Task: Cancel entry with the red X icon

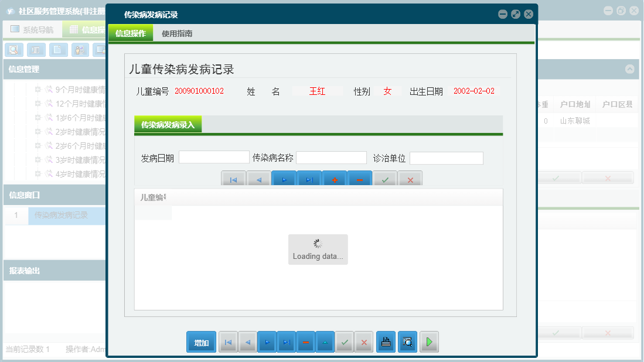Action: click(410, 179)
